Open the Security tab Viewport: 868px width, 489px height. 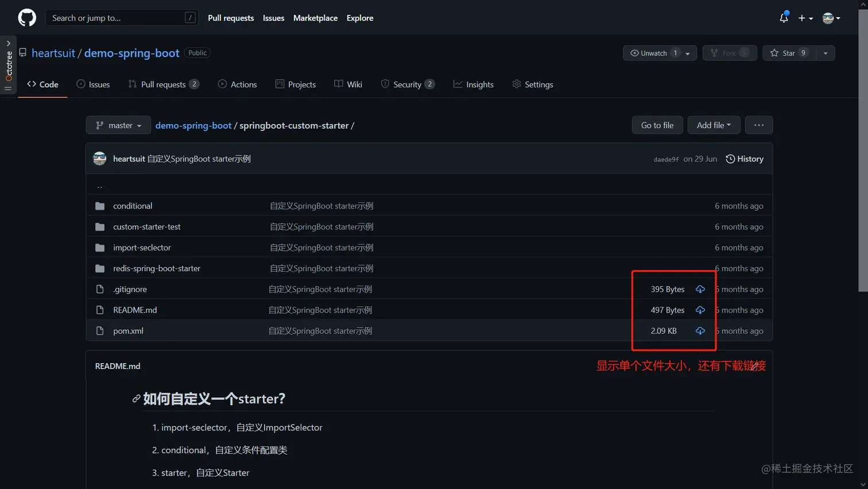pos(408,84)
